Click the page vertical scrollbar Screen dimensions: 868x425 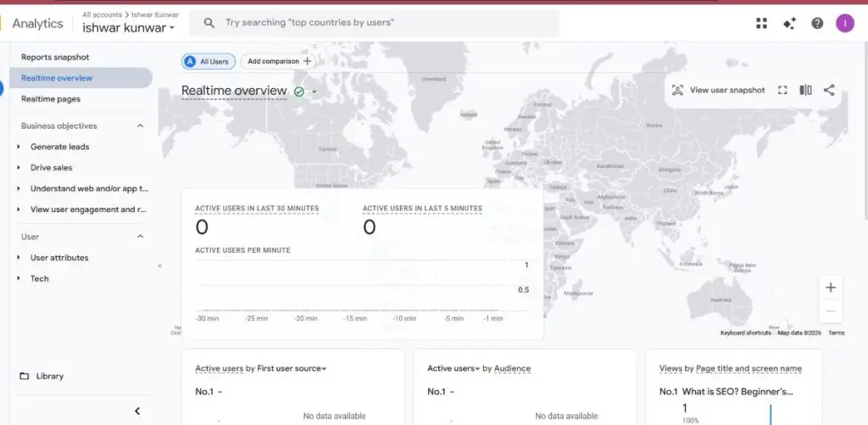(865, 131)
